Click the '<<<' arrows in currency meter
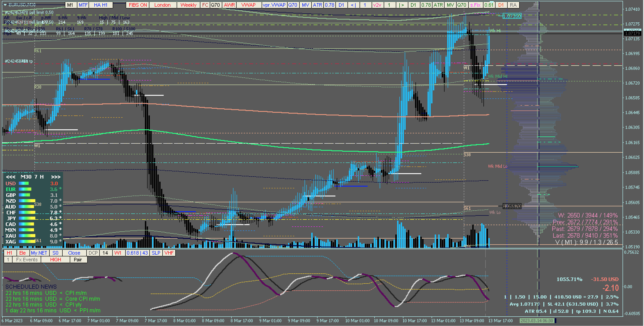644x326 pixels. click(11, 177)
